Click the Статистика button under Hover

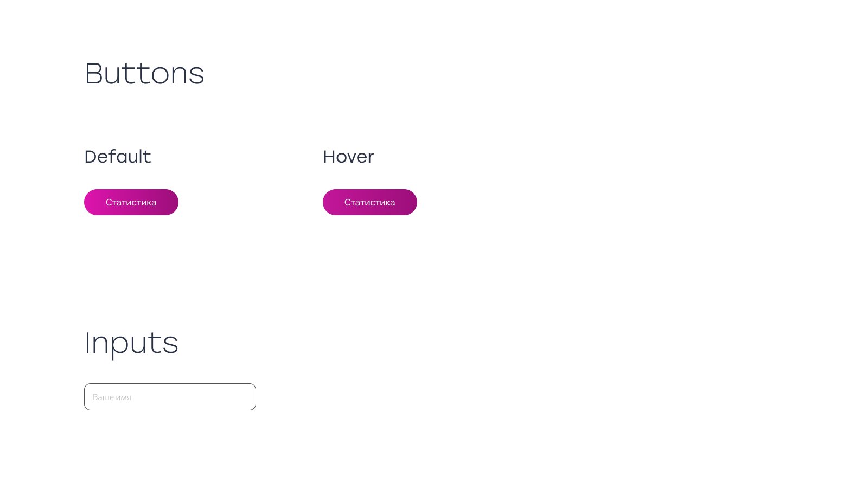370,202
